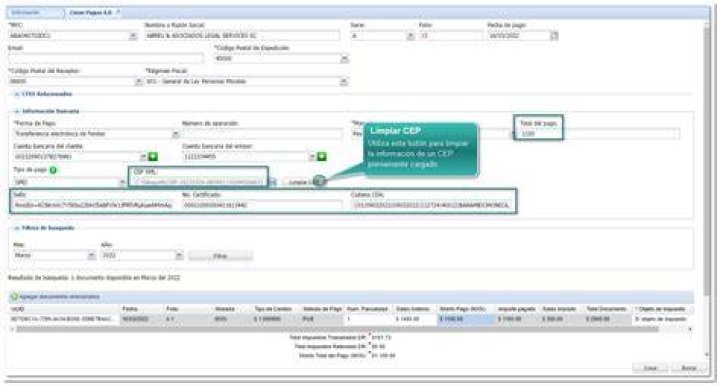Click the Sello text field
Image resolution: width=720 pixels, height=386 pixels.
pos(93,205)
